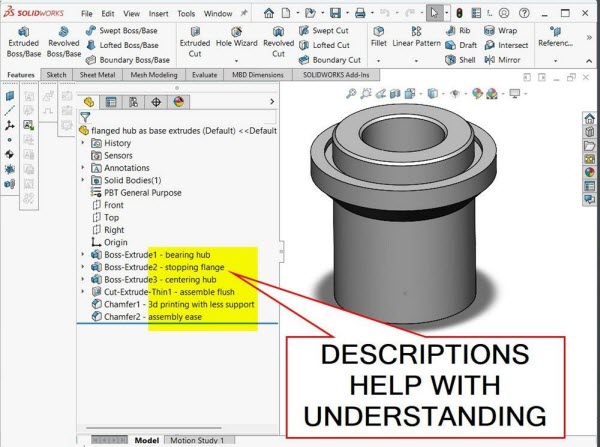Switch to the Sheet Metal tab
Viewport: 600px width, 447px height.
click(x=97, y=75)
